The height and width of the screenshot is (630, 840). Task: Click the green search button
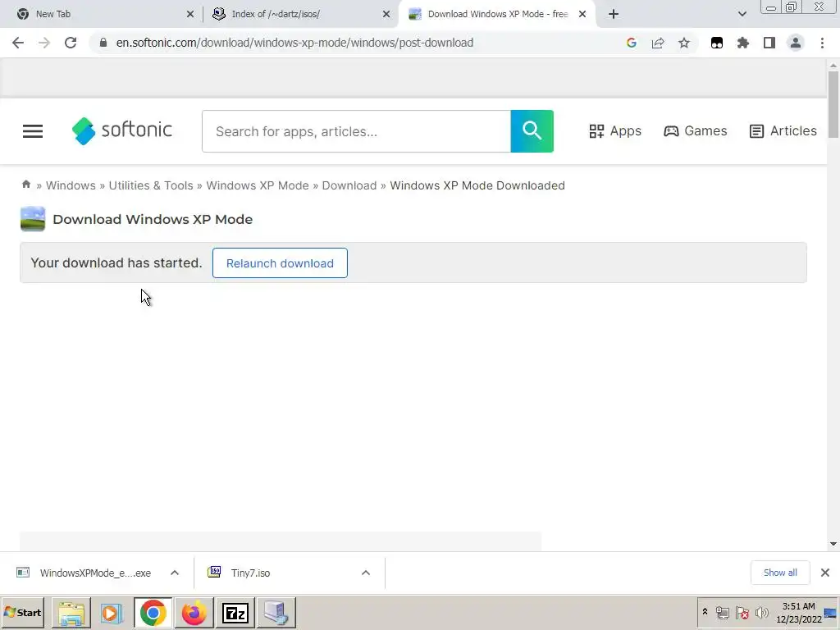532,131
